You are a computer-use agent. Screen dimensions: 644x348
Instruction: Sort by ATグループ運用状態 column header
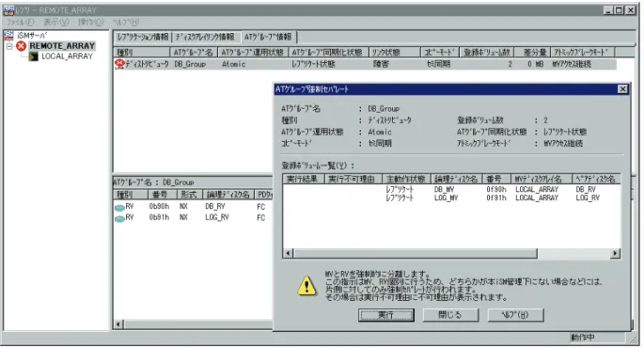(x=253, y=52)
